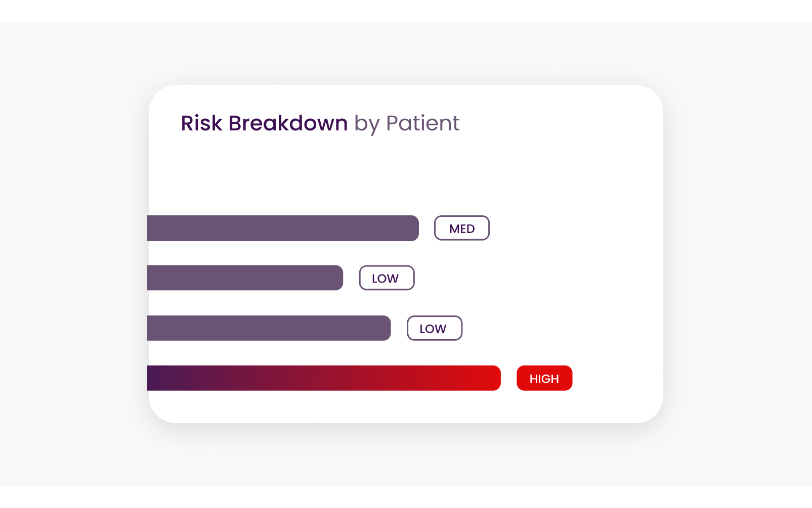Click the LOW badge in the third row

tap(435, 328)
